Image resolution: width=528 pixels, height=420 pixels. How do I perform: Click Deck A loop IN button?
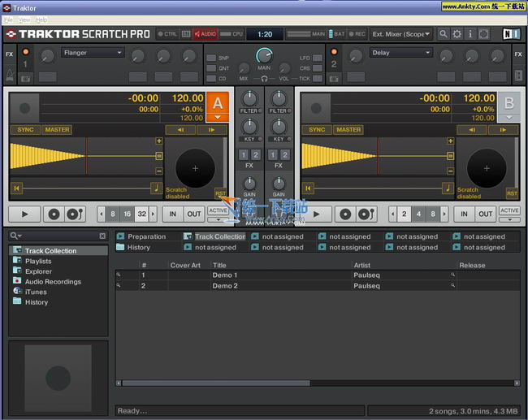pos(172,214)
